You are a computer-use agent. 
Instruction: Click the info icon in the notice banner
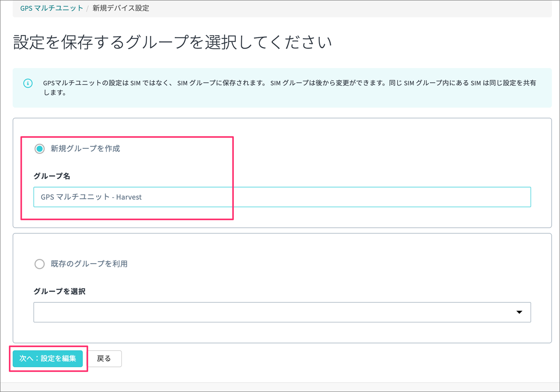[28, 84]
